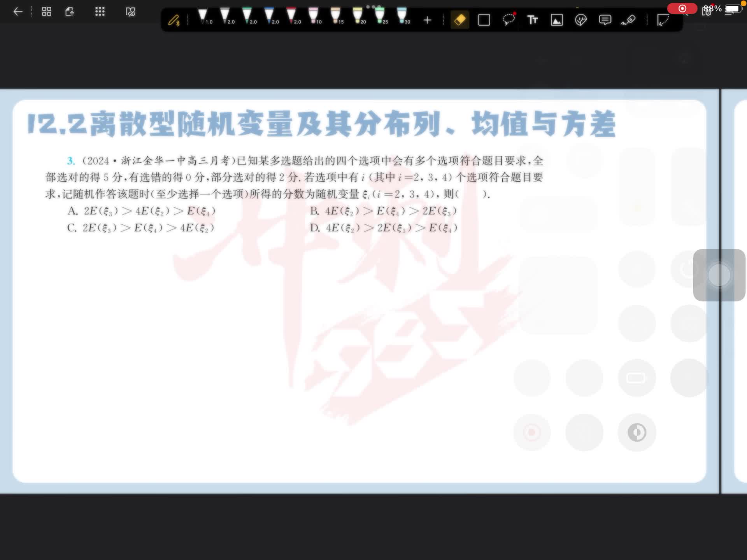Select the red 2.0 pen
Image resolution: width=747 pixels, height=560 pixels.
point(291,16)
